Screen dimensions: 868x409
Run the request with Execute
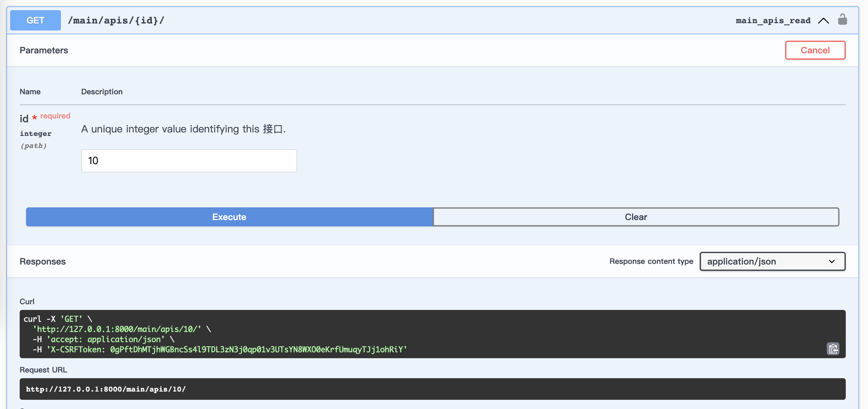[229, 217]
